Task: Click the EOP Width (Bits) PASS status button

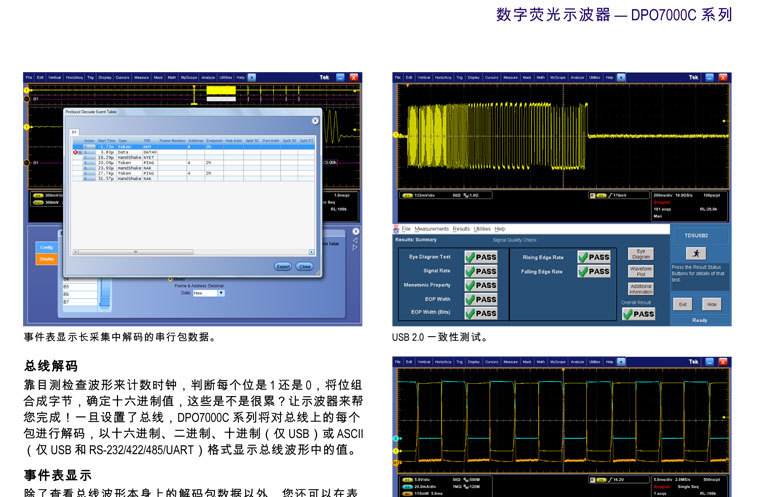Action: click(481, 313)
